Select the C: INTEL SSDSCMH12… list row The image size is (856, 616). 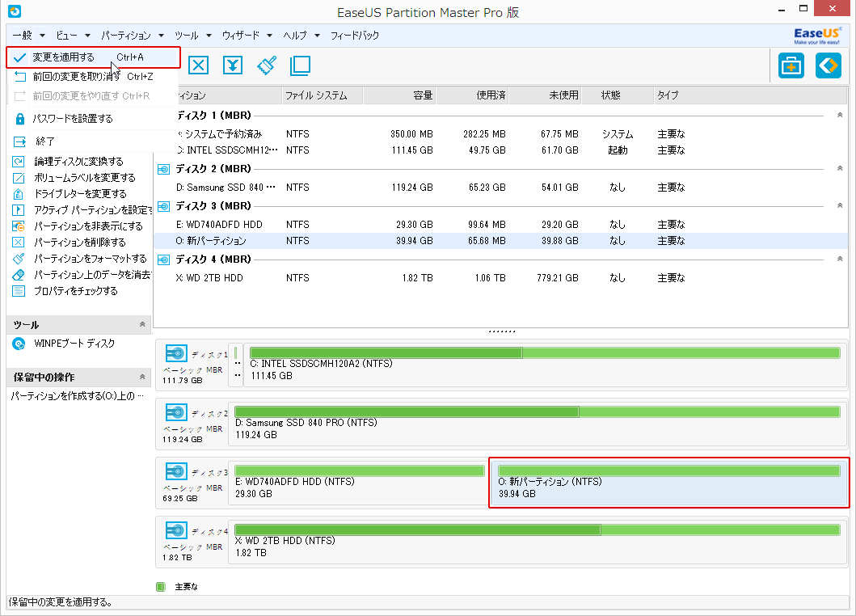pos(500,150)
